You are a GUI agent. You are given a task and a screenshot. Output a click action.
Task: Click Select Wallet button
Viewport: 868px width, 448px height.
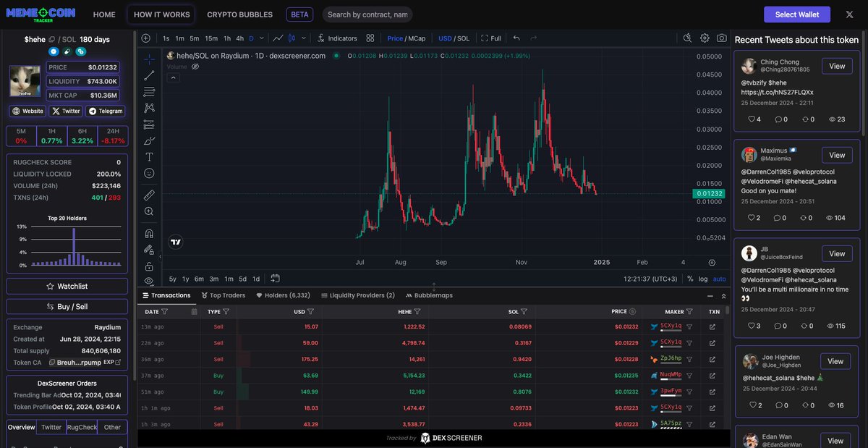point(796,14)
